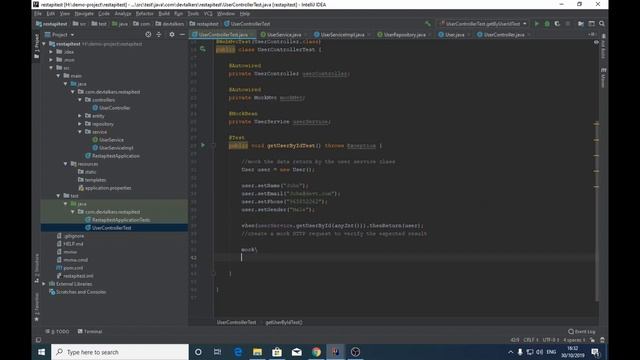Open the Mail app from the taskbar
Image resolution: width=640 pixels, height=360 pixels.
click(297, 352)
